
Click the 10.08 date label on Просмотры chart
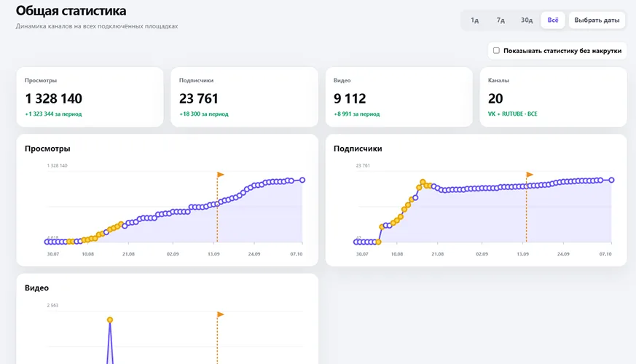tap(87, 254)
